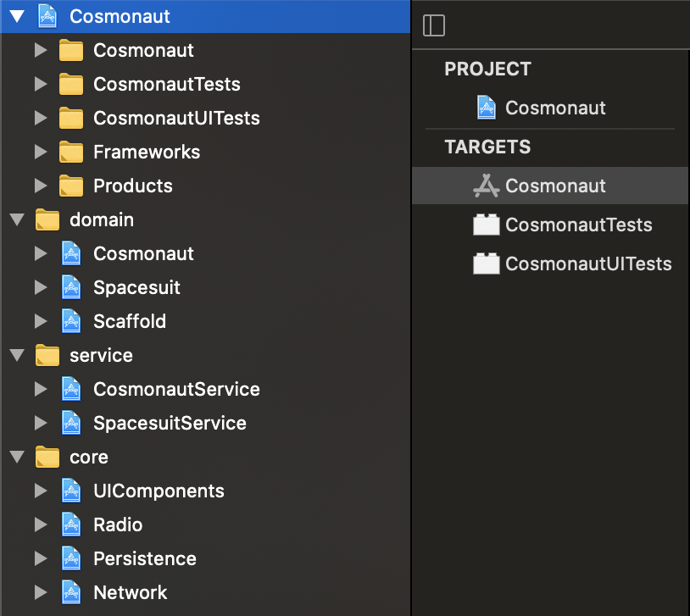The image size is (690, 616).
Task: Click the Network project file icon
Action: point(71,592)
